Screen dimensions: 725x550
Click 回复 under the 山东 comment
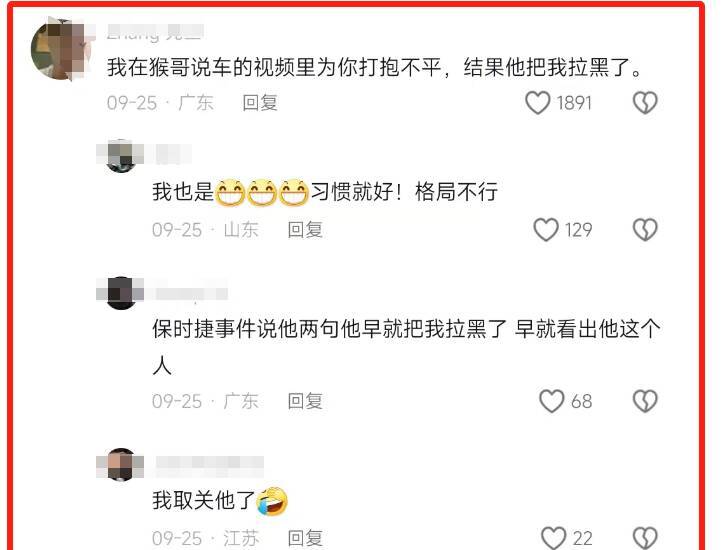pyautogui.click(x=305, y=230)
